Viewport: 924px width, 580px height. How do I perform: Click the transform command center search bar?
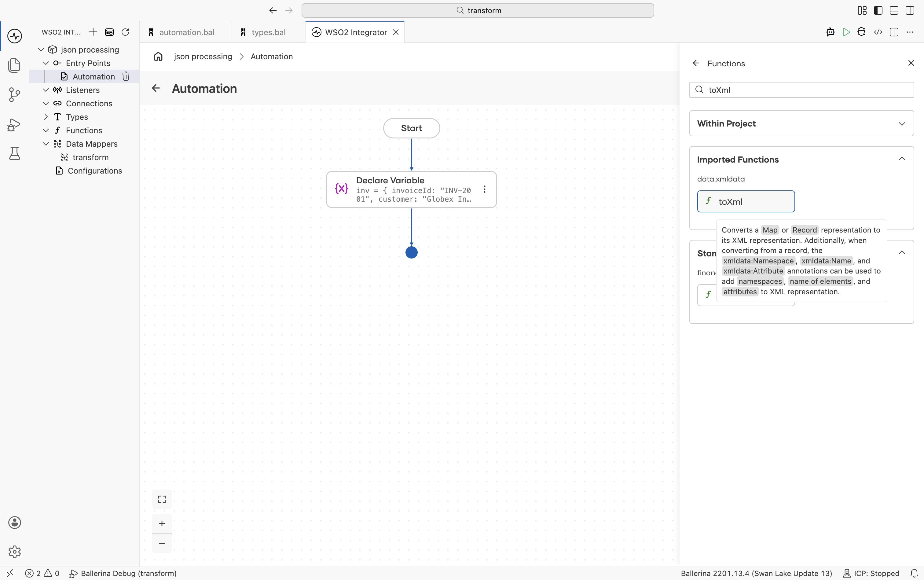point(478,10)
